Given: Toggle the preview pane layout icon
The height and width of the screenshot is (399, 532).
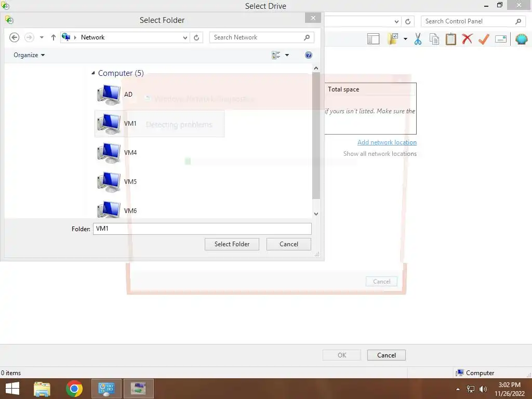Looking at the screenshot, I should tap(373, 39).
